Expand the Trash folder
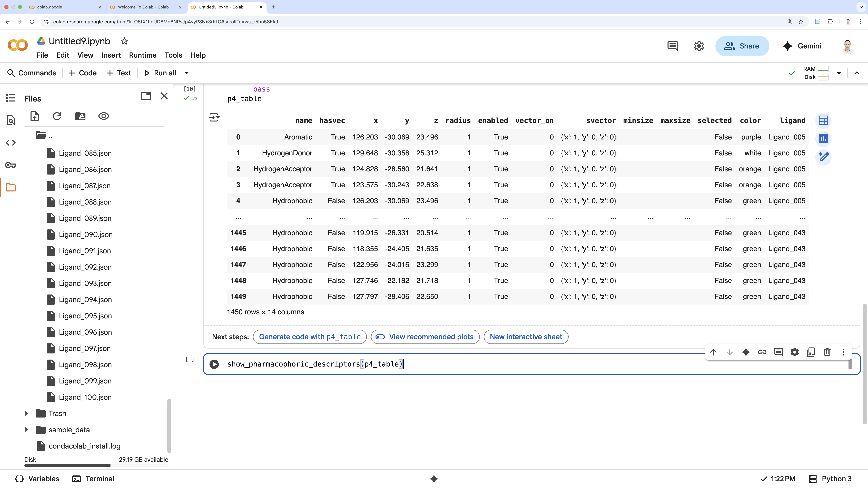The width and height of the screenshot is (868, 488). 27,414
